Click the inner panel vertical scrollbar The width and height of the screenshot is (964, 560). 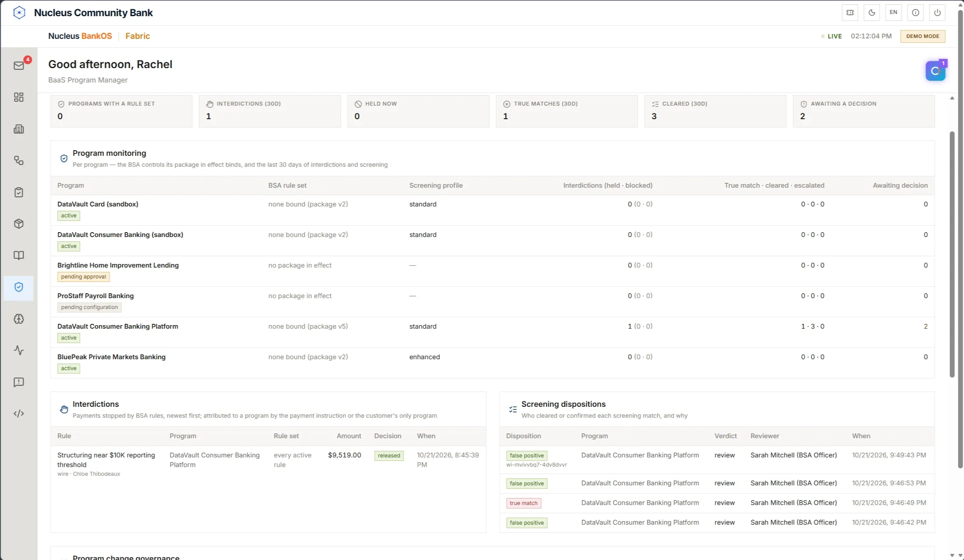952,254
